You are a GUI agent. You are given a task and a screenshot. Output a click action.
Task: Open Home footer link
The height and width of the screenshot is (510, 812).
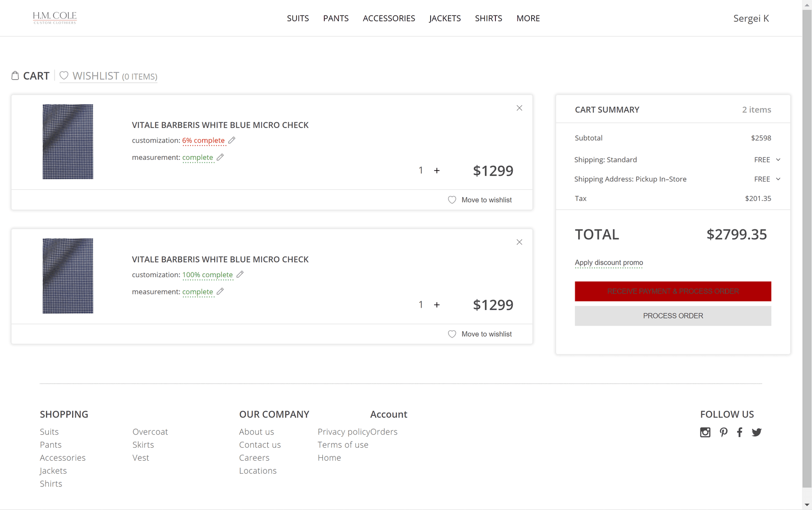329,458
